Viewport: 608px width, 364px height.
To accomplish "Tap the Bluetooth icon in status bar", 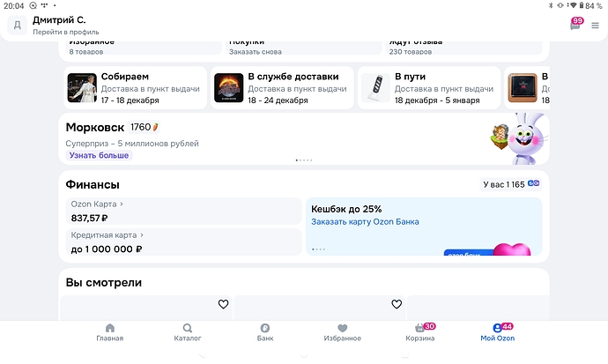I will [551, 5].
